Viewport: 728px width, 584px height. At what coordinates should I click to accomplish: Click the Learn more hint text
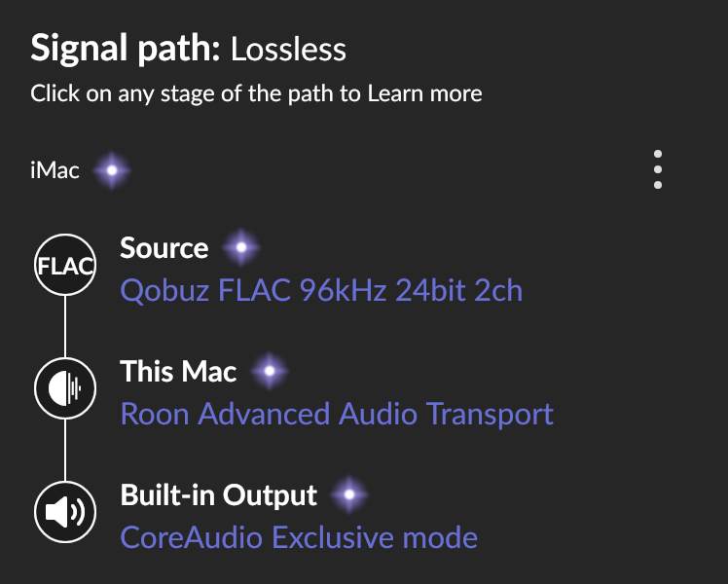click(424, 93)
